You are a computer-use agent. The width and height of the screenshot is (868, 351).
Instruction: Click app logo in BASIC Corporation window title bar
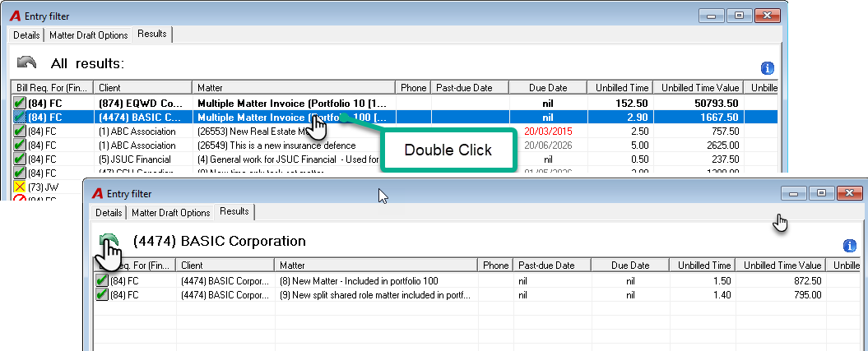97,193
